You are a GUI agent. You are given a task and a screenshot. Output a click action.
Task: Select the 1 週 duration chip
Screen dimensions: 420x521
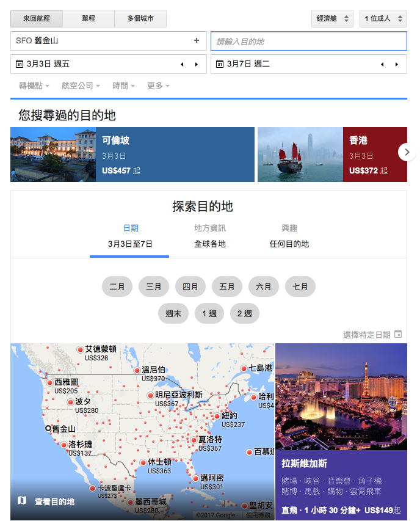209,313
